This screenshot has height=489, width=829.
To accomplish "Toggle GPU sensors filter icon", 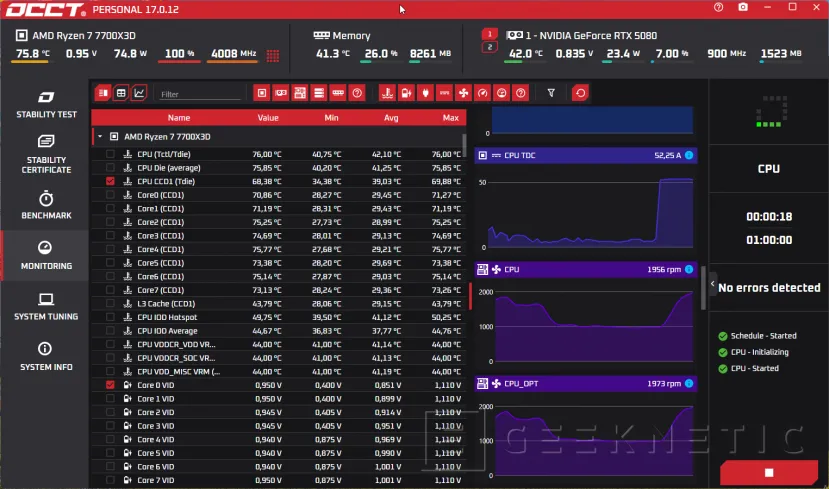I will (x=281, y=93).
